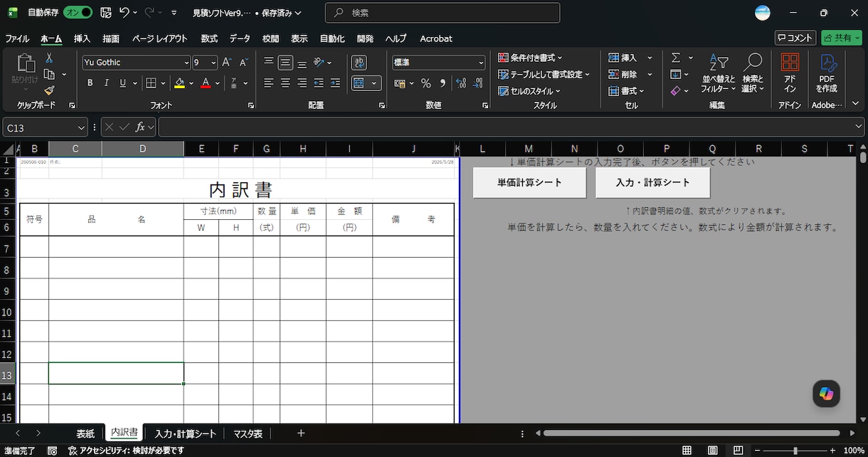This screenshot has width=868, height=457.
Task: Click the 検索 search box
Action: [x=443, y=13]
